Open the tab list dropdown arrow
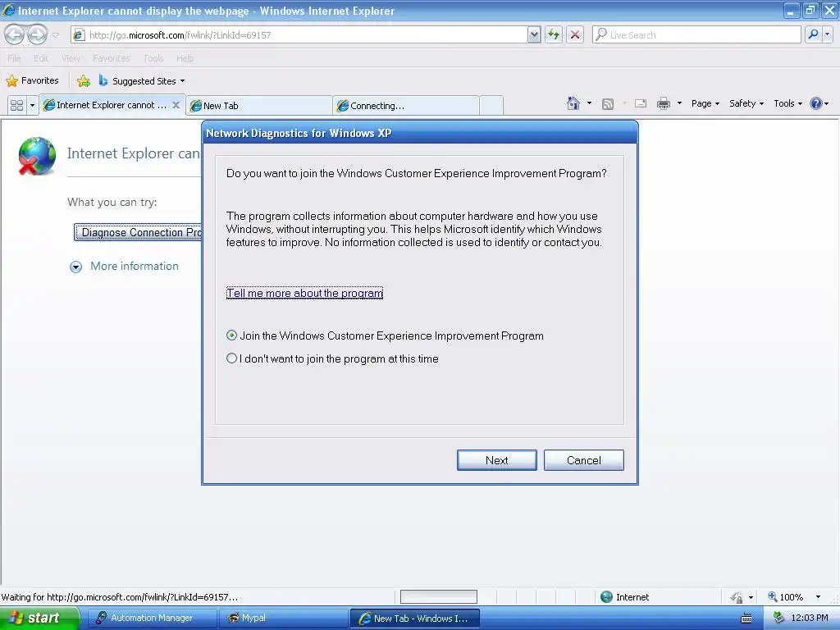 32,105
